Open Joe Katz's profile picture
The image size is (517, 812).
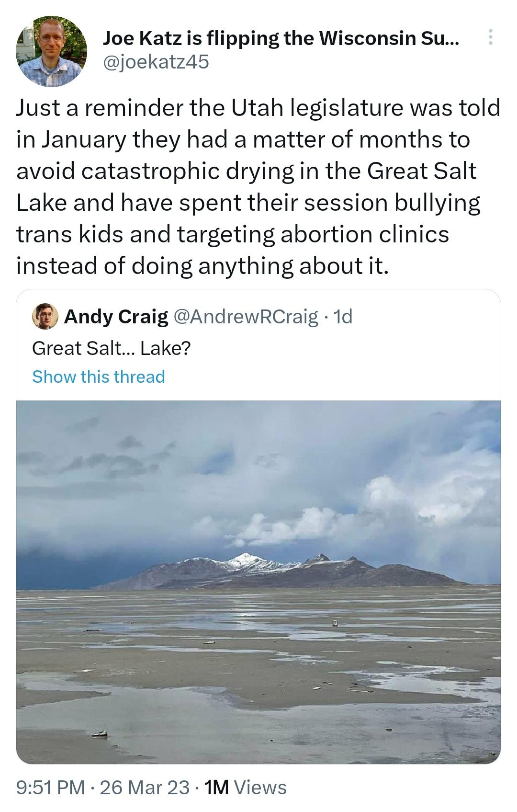tap(52, 51)
